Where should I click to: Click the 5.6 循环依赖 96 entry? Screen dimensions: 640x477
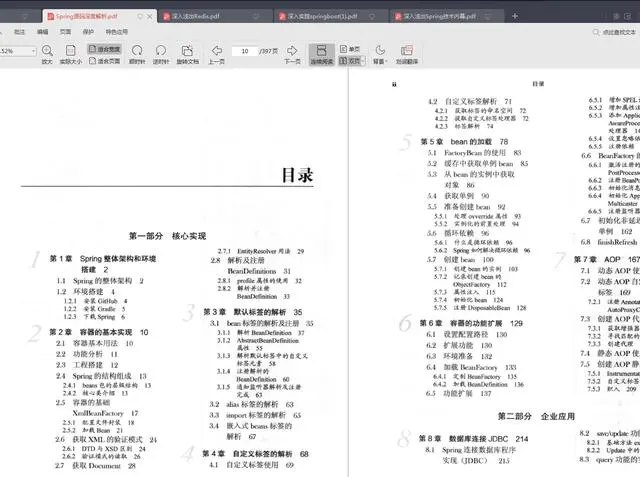[x=458, y=233]
